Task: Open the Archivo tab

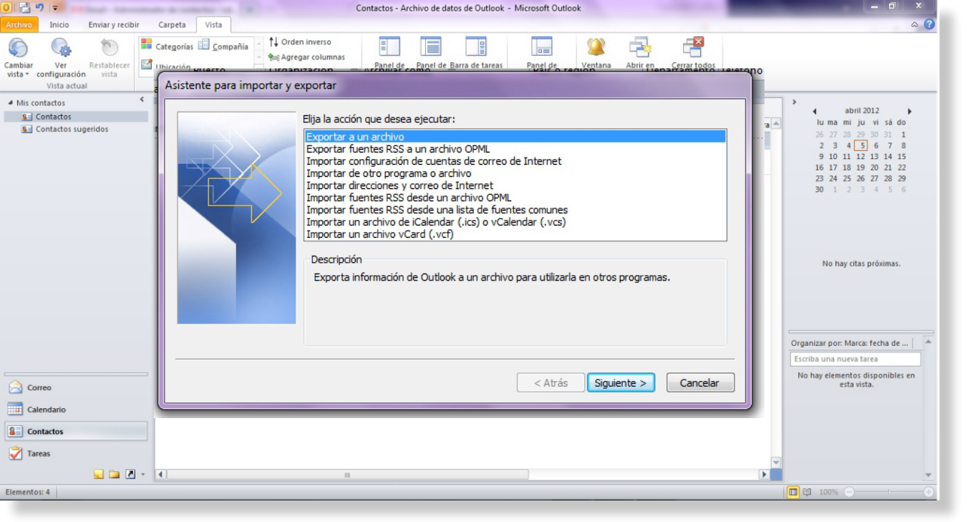Action: point(19,24)
